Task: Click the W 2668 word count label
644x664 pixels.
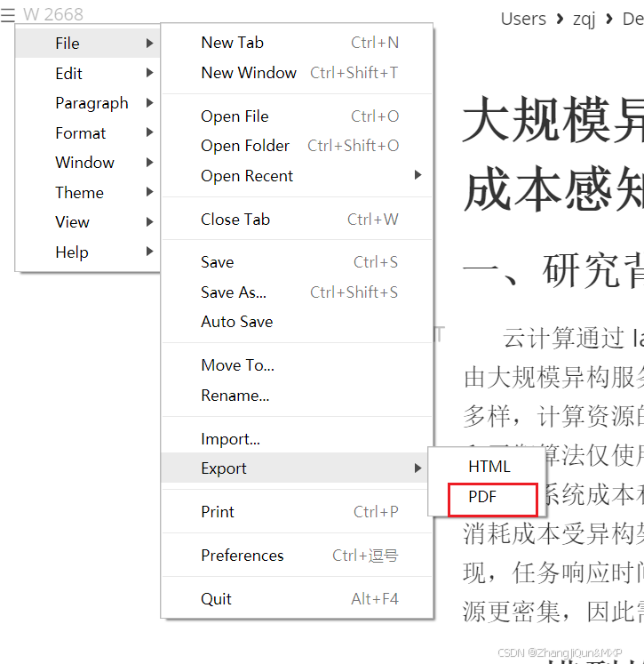Action: [53, 15]
